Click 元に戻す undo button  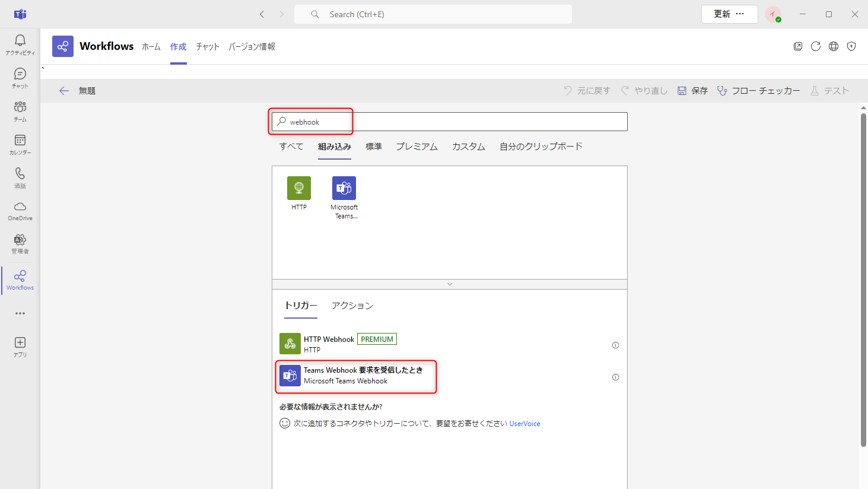tap(587, 91)
